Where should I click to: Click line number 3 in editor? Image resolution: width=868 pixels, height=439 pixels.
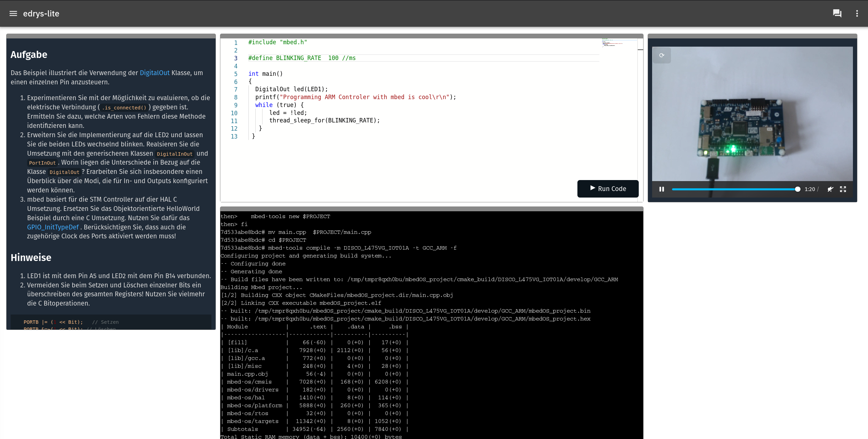coord(235,58)
